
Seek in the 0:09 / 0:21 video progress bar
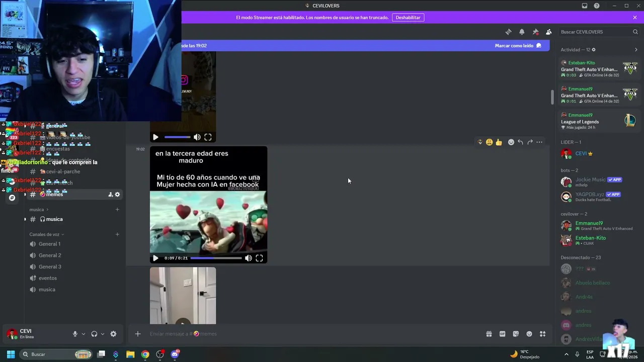click(x=216, y=258)
